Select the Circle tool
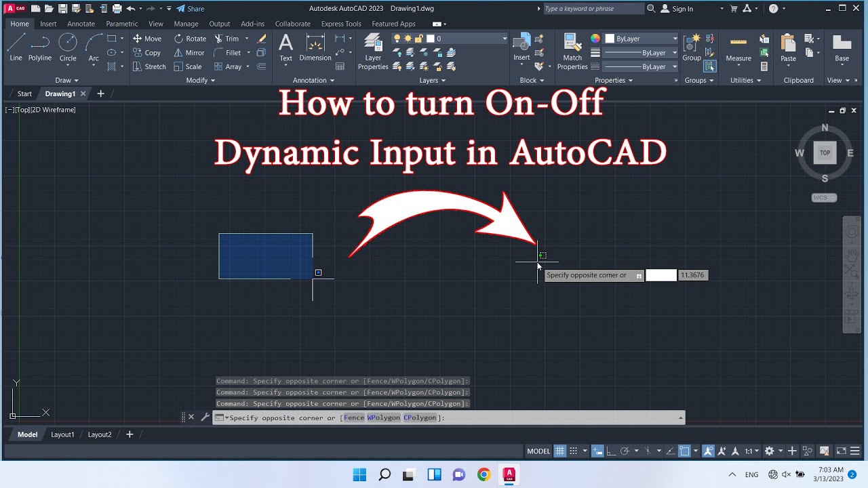This screenshot has height=488, width=868. pyautogui.click(x=68, y=47)
